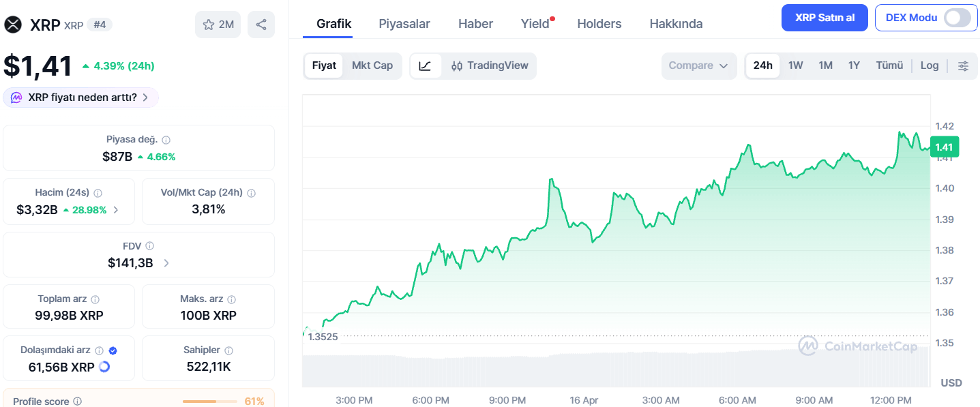The image size is (980, 407).
Task: Open the Holders tab
Action: pos(599,24)
